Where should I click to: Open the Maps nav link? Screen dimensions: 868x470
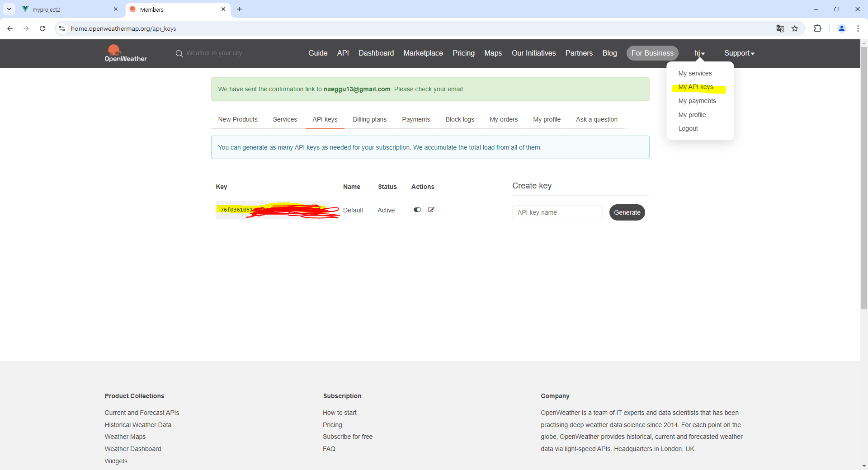[493, 53]
